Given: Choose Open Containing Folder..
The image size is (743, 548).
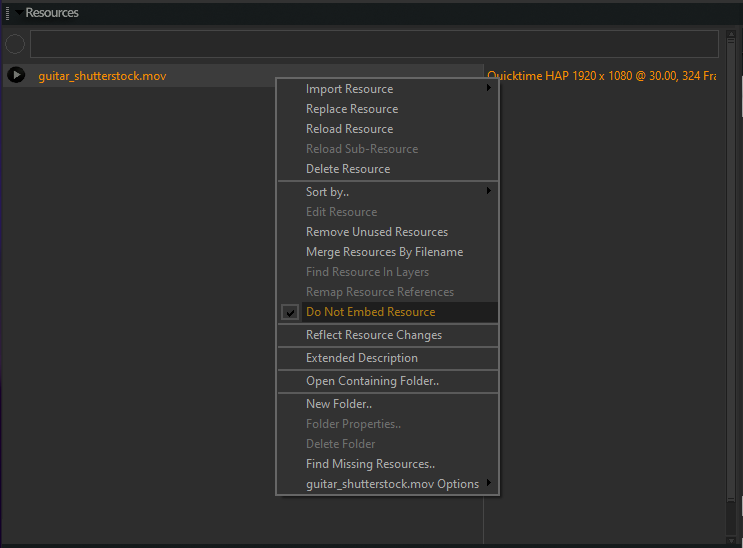Looking at the screenshot, I should click(388, 381).
